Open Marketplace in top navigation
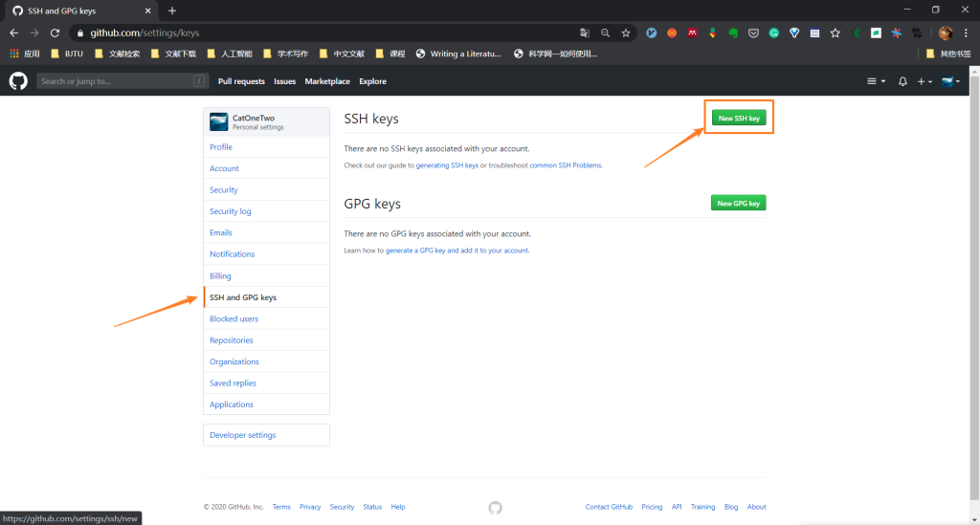 (x=327, y=81)
